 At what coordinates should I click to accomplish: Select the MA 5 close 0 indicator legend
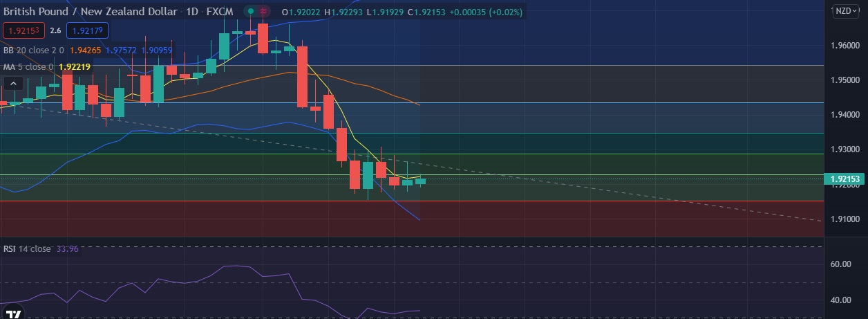[28, 66]
